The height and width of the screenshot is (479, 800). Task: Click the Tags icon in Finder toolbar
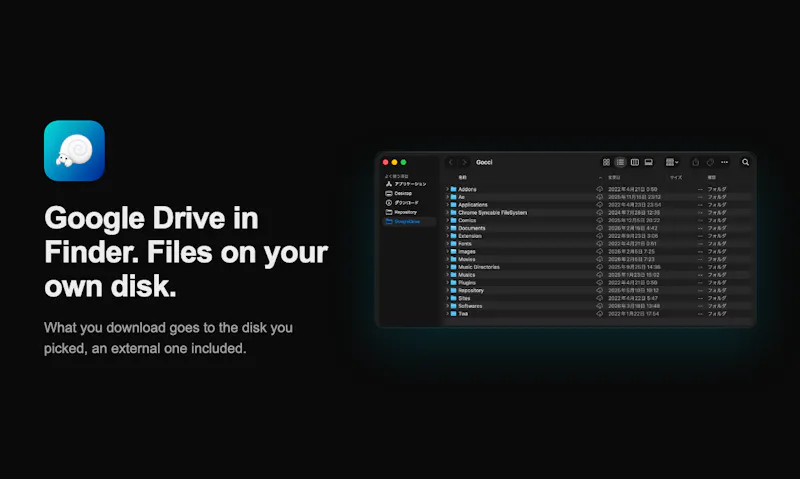(x=710, y=162)
